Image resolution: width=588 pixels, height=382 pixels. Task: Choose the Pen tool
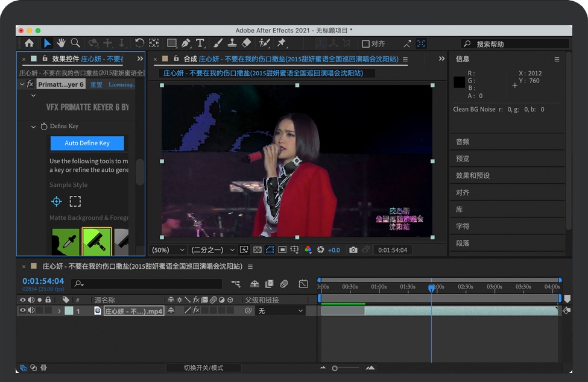tap(186, 43)
